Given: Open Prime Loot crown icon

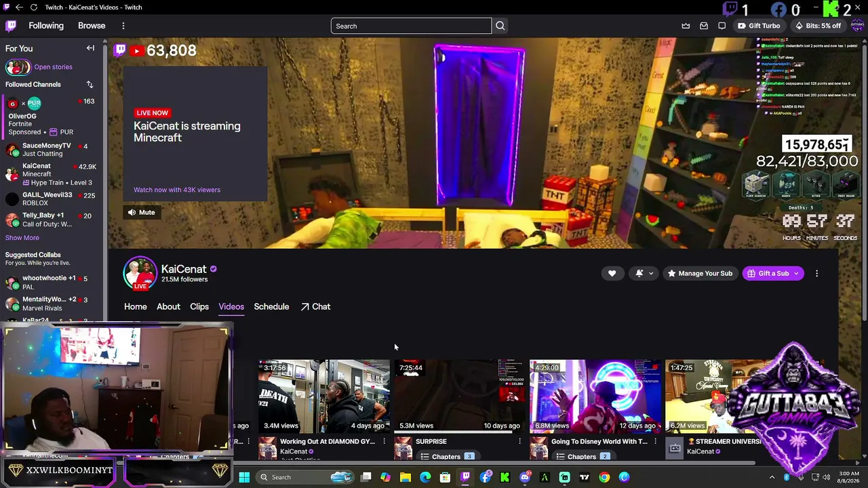Looking at the screenshot, I should [x=686, y=26].
